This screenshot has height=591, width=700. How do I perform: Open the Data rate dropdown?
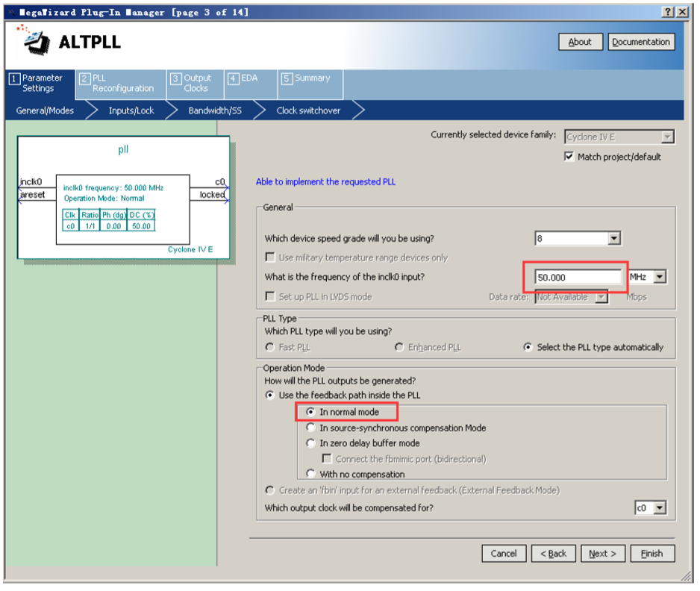pos(572,297)
